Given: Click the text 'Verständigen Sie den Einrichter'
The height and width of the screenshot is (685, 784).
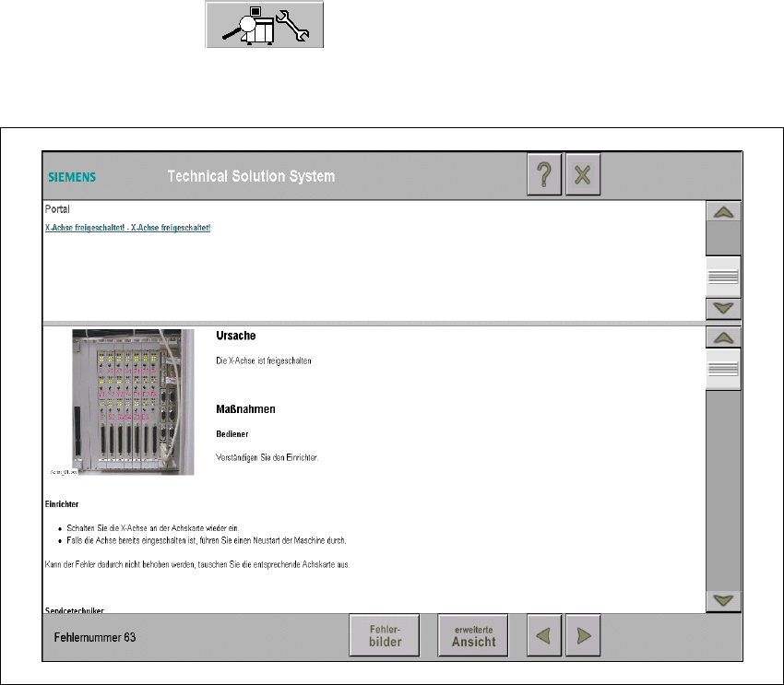Looking at the screenshot, I should (x=267, y=457).
